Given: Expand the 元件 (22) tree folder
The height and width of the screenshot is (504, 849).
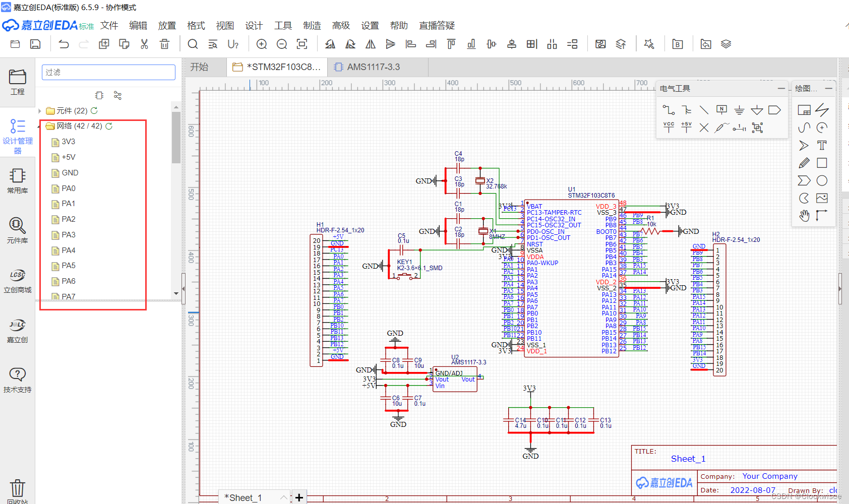Looking at the screenshot, I should click(x=40, y=110).
